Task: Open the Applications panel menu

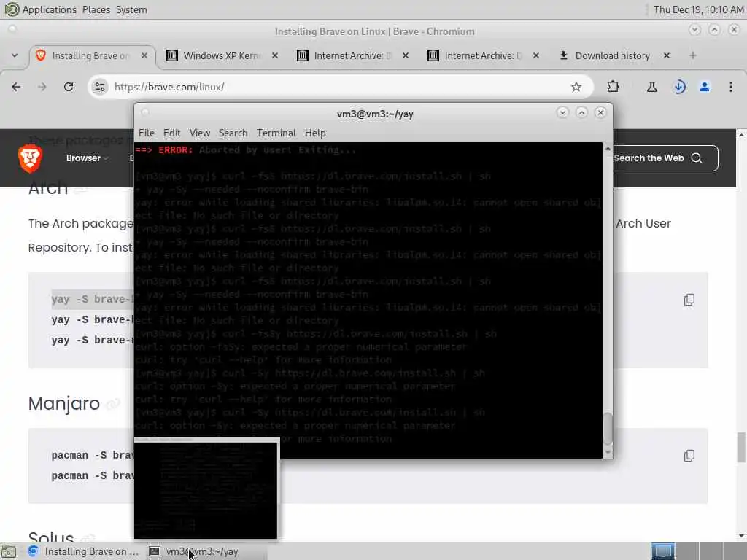Action: click(49, 9)
